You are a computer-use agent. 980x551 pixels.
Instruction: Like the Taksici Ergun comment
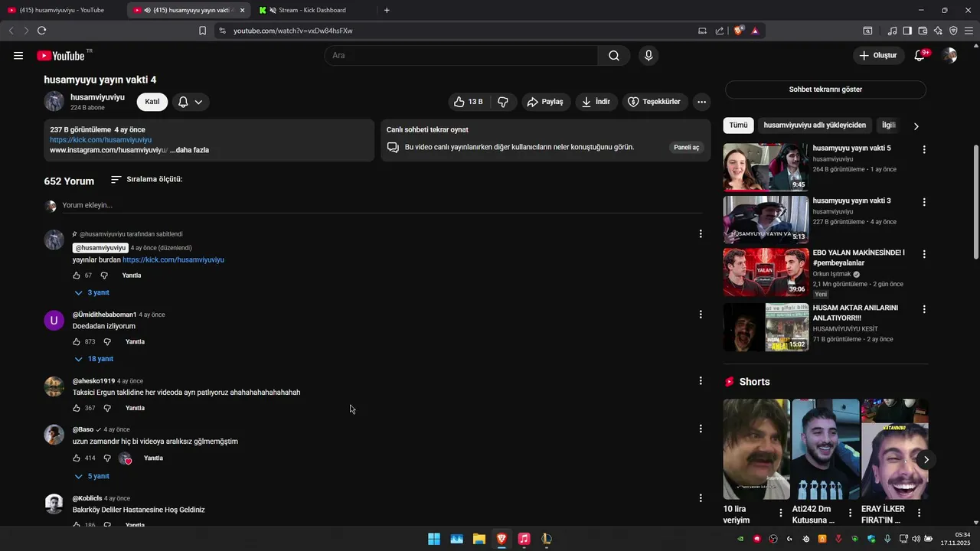[77, 408]
